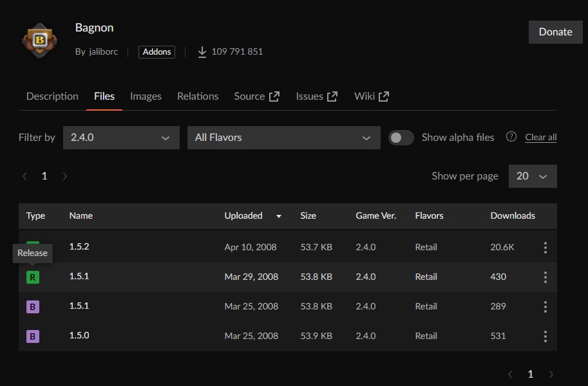This screenshot has width=588, height=386.
Task: Click the 53.9 KB size cell
Action: [316, 336]
